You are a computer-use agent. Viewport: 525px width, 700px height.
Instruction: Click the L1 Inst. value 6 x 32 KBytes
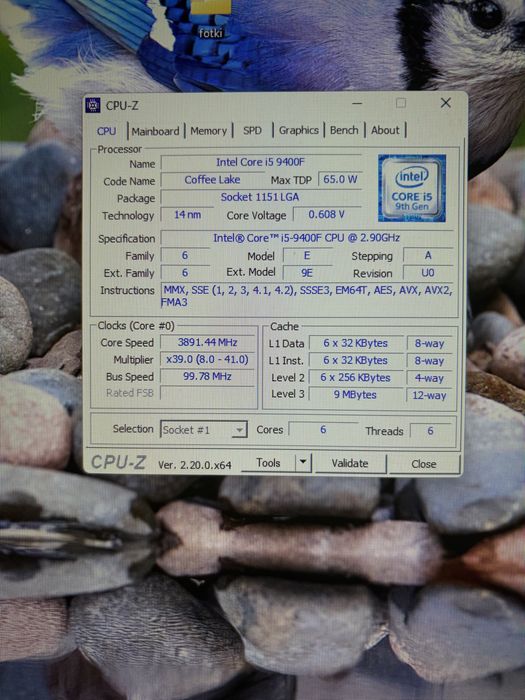click(356, 360)
